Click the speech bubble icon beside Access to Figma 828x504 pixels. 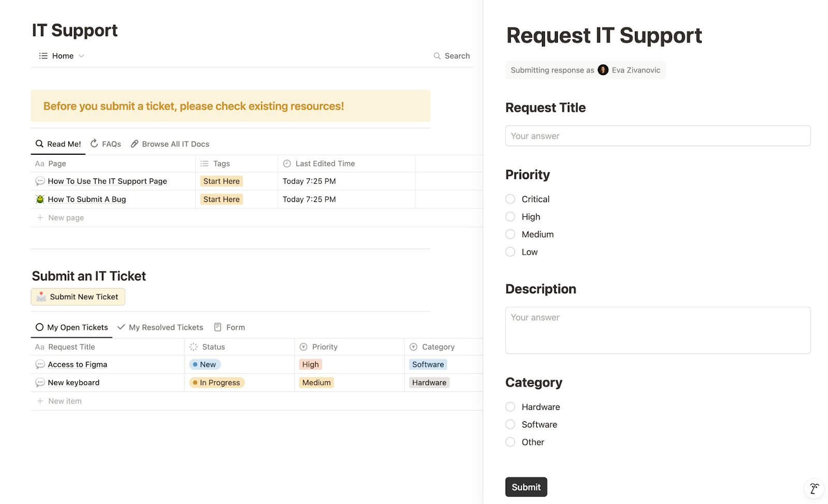tap(40, 364)
